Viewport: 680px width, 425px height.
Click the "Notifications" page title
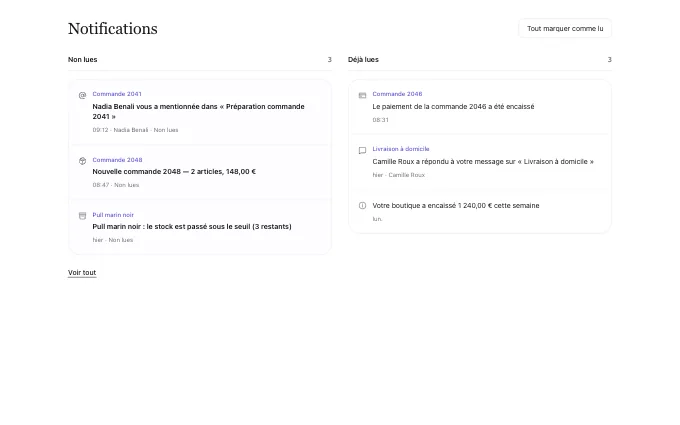(x=113, y=29)
